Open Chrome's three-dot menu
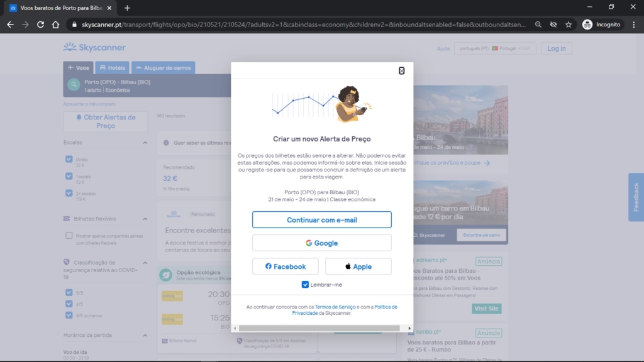644x362 pixels. pos(634,25)
